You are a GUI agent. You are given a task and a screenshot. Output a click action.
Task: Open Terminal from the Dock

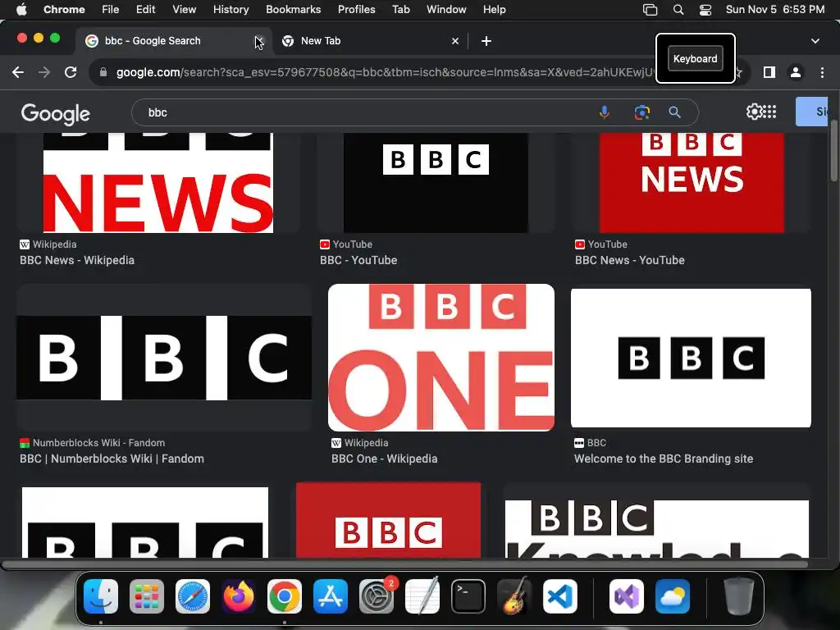(468, 596)
